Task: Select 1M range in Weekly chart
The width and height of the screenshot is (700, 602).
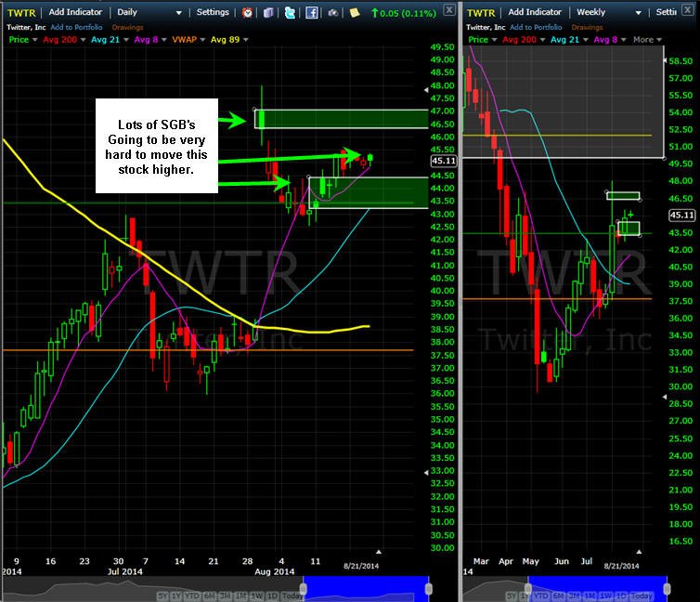Action: [x=590, y=595]
